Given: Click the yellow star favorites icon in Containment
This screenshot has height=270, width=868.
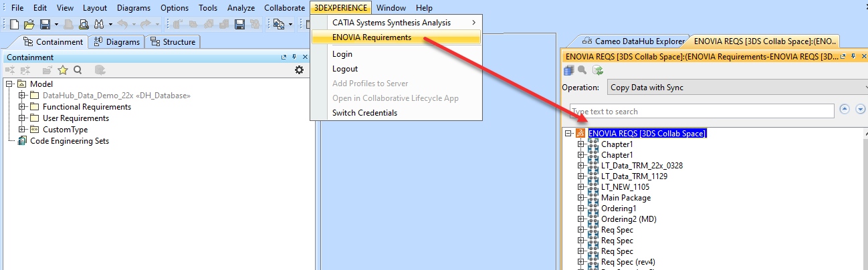Looking at the screenshot, I should [63, 70].
